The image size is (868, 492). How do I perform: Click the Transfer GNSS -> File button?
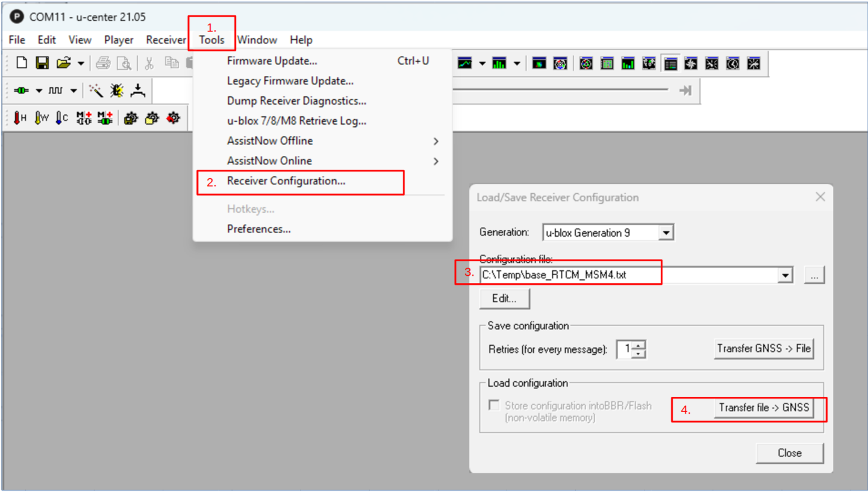(763, 348)
